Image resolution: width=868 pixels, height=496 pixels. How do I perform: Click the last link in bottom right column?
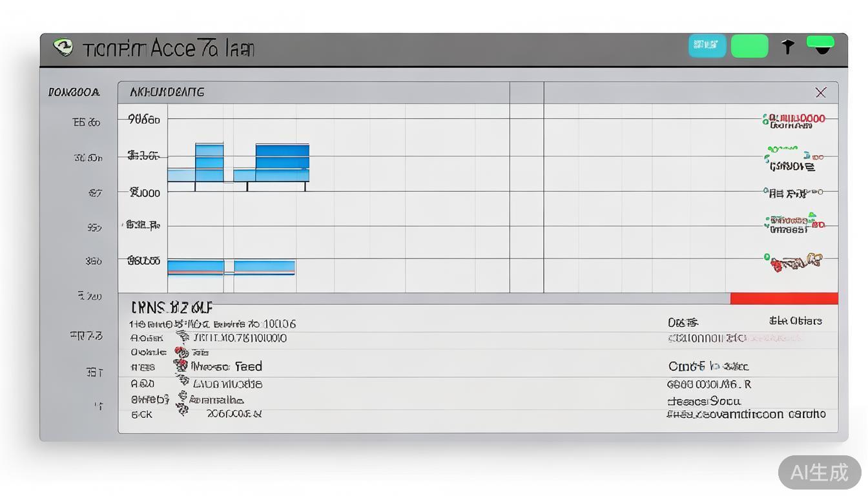(746, 414)
